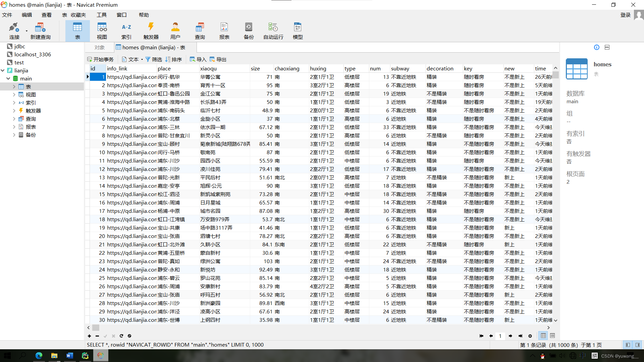Switch to the 对象 tab

point(99,48)
